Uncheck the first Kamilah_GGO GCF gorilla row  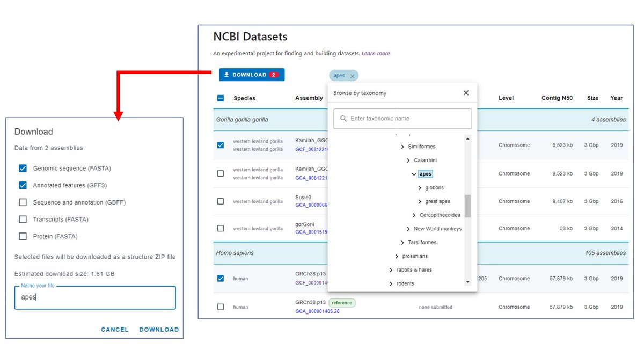[x=221, y=145]
